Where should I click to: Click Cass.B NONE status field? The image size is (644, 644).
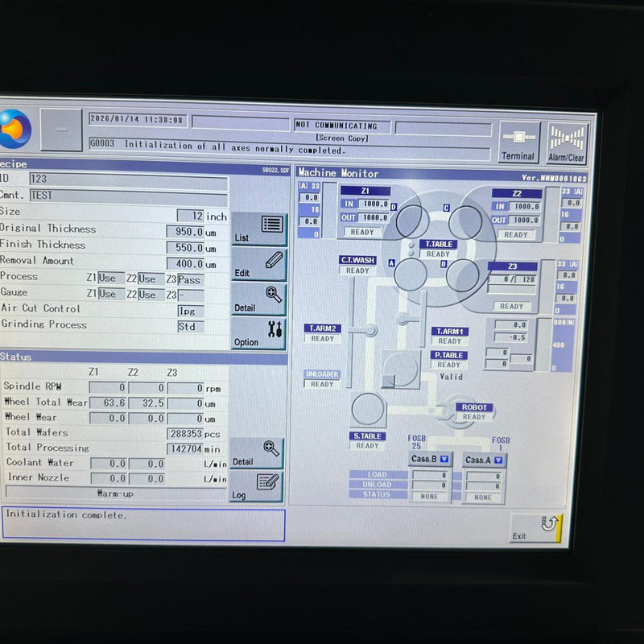click(x=430, y=496)
